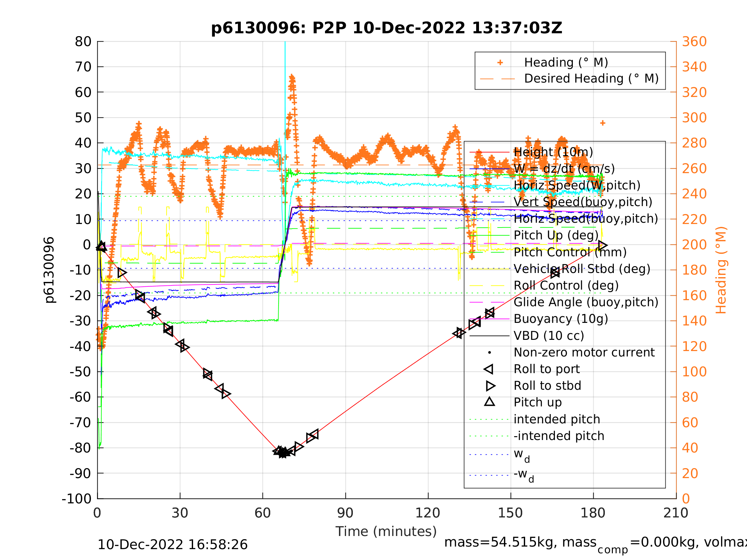This screenshot has width=747, height=560.
Task: Click the 'Roll to stbd' legend label
Action: click(x=547, y=386)
